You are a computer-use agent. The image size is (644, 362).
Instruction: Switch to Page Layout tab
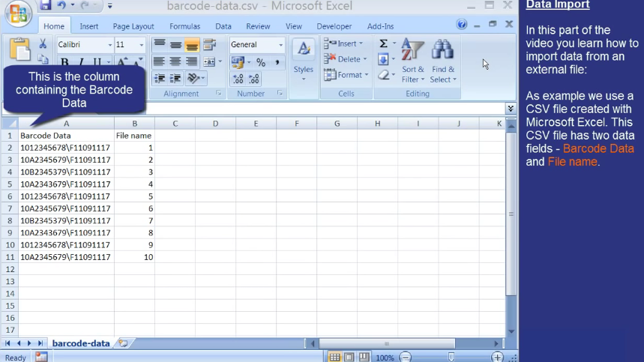pos(133,26)
